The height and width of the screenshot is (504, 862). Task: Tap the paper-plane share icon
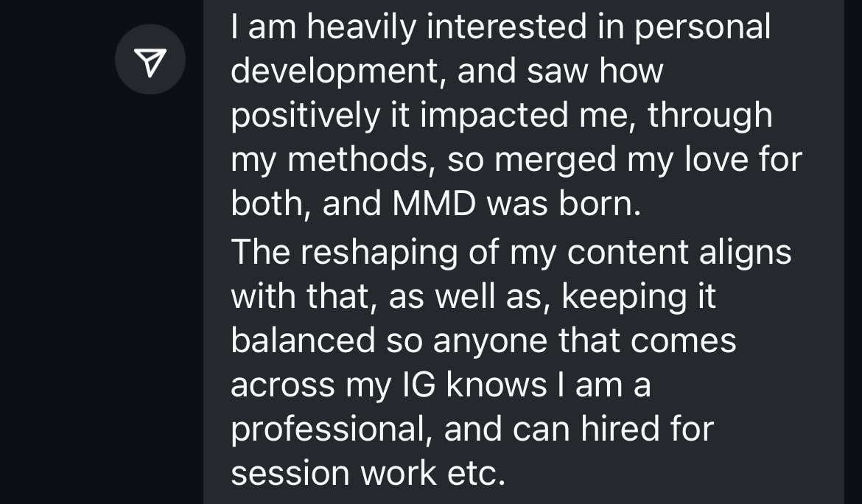150,62
